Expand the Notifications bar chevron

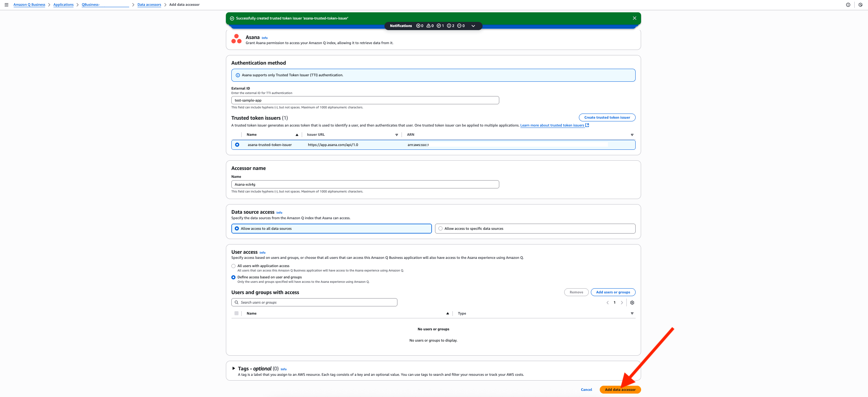pyautogui.click(x=473, y=26)
